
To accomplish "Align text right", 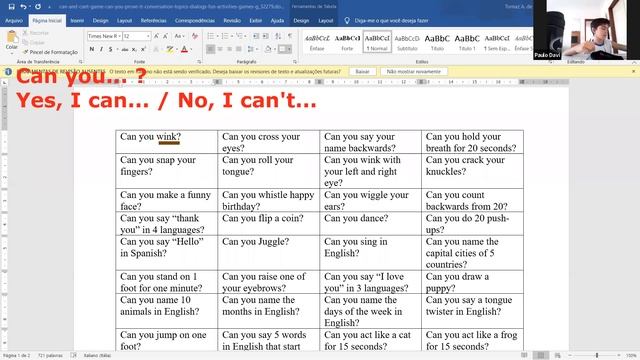I will pos(229,49).
